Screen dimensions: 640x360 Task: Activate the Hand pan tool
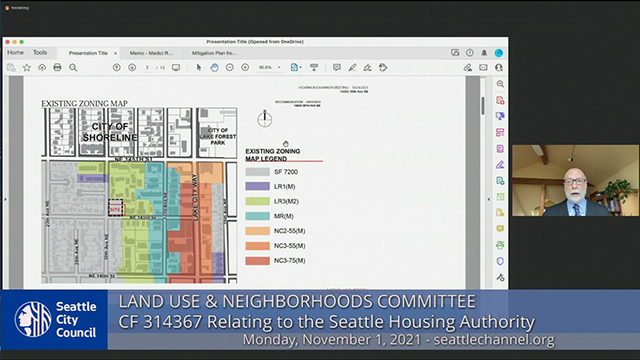coord(214,68)
